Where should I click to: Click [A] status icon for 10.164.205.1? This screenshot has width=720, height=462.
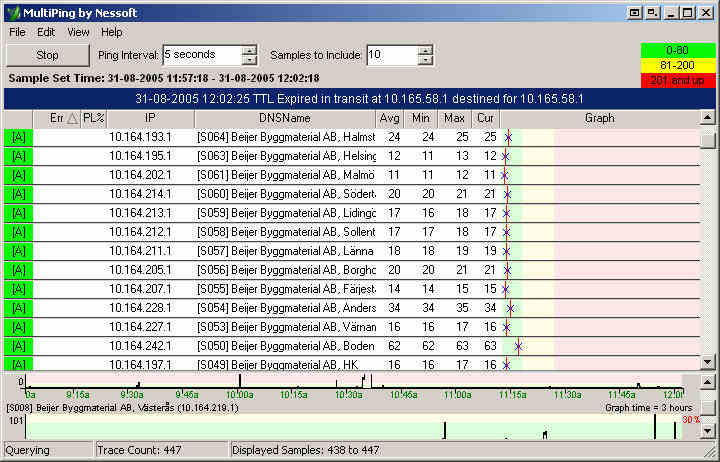(18, 270)
